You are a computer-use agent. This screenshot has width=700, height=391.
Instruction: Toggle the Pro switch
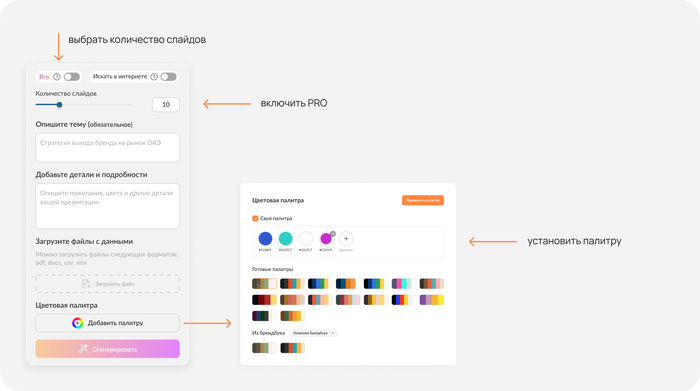(71, 77)
